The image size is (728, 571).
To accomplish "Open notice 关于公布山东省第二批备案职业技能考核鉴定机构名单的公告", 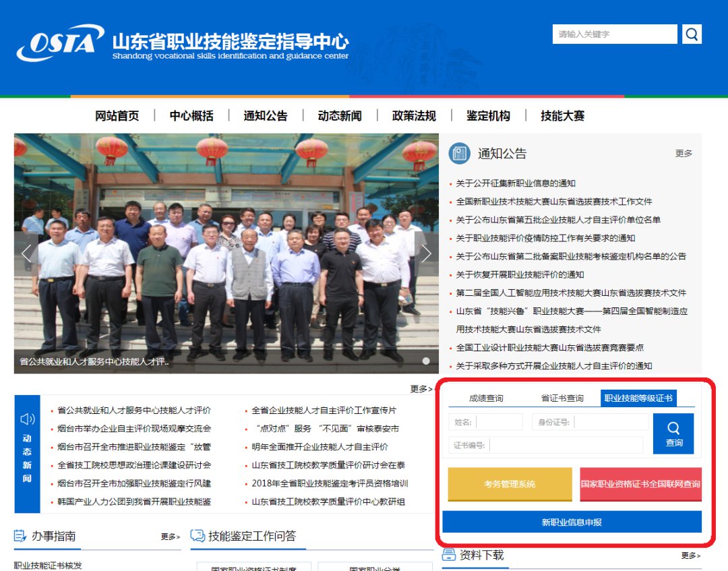I will [571, 256].
